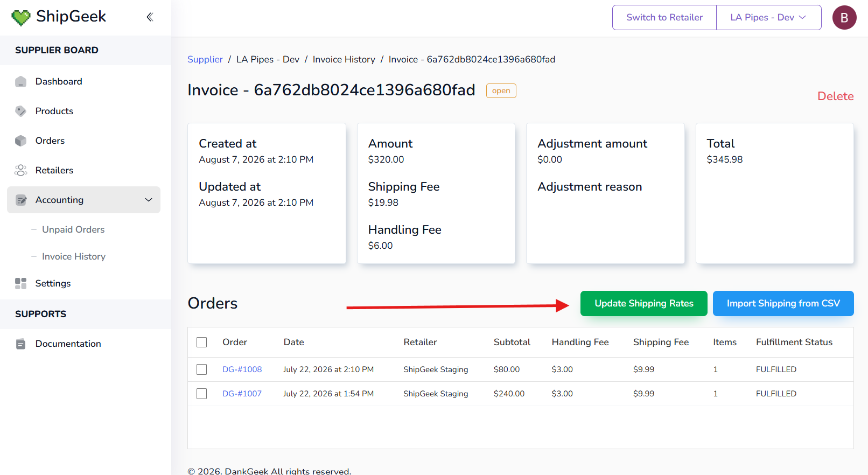Click the July 22, 2026 at 1:54 PM date
868x475 pixels.
328,394
